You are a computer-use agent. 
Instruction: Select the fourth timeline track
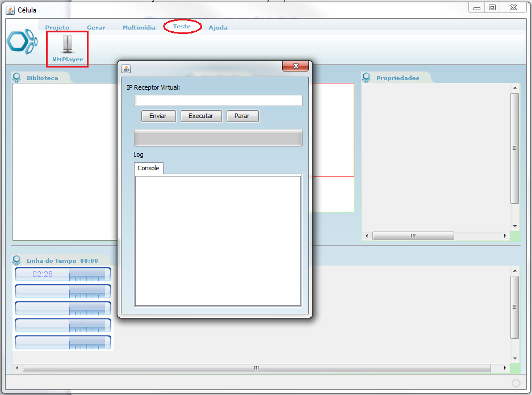pos(63,325)
